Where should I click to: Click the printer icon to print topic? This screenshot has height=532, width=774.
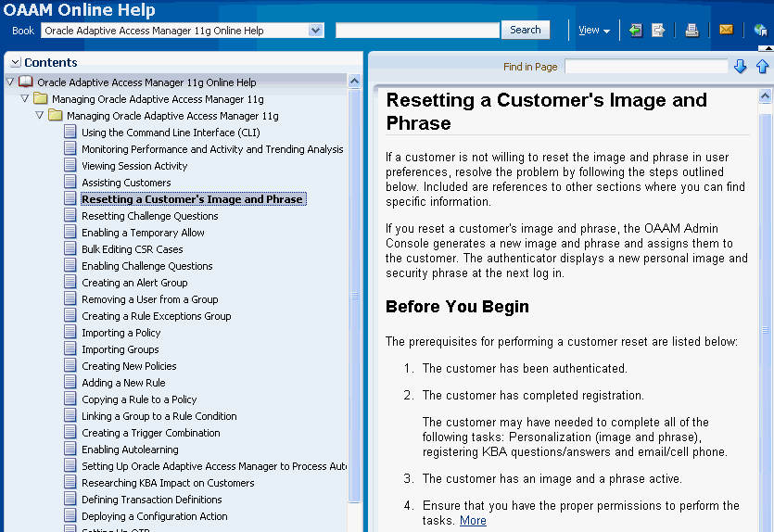click(x=692, y=31)
